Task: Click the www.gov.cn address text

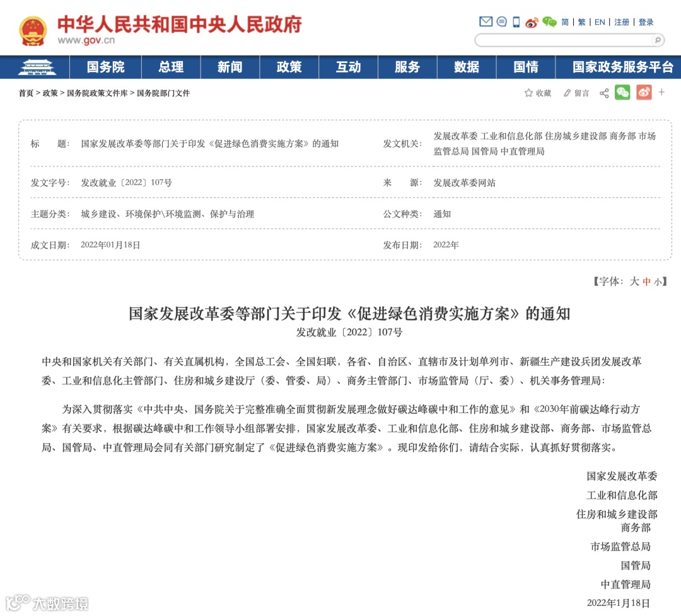Action: point(86,40)
